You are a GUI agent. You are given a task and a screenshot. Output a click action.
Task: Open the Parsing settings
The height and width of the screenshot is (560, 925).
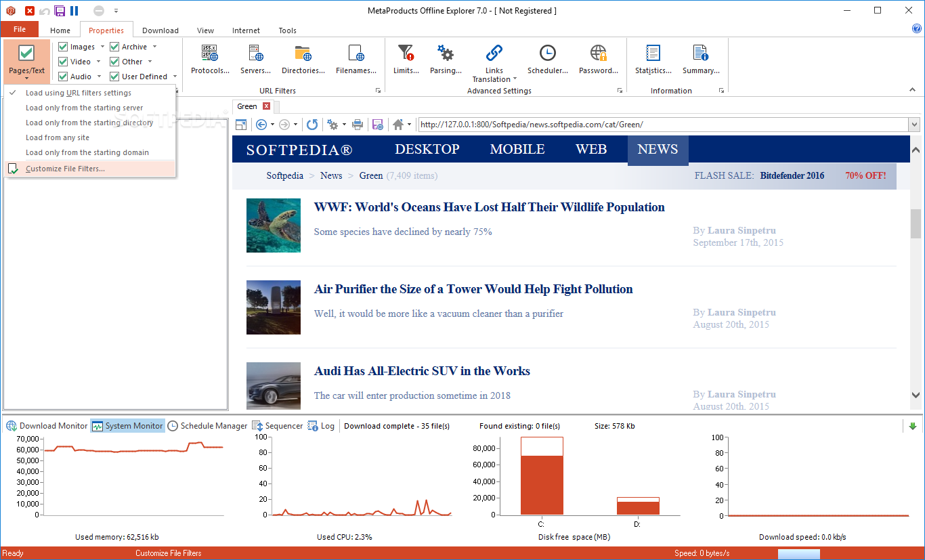[x=446, y=60]
